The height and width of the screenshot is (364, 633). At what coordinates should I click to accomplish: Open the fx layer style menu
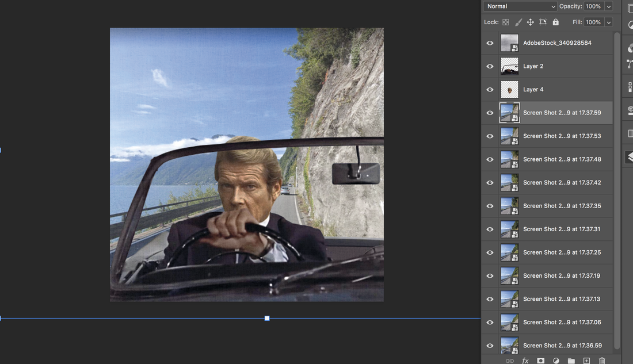525,361
